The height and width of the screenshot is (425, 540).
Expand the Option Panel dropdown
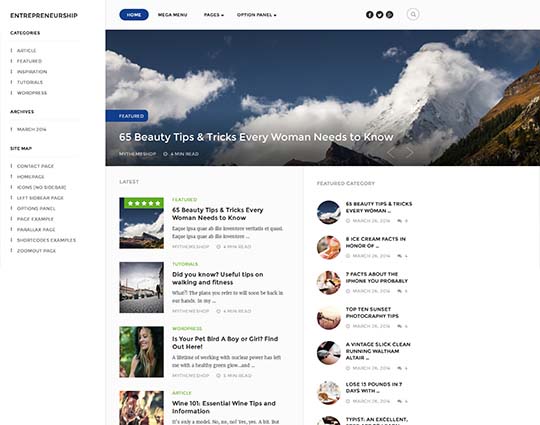(x=256, y=15)
